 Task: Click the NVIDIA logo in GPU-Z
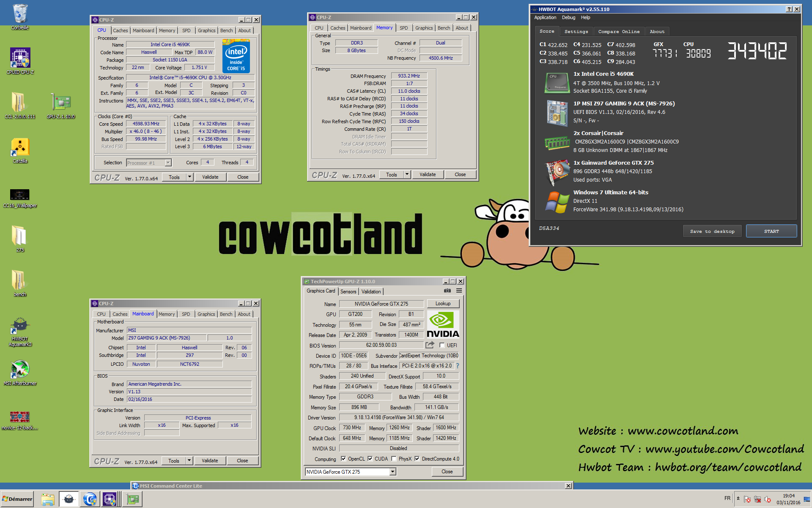point(443,324)
